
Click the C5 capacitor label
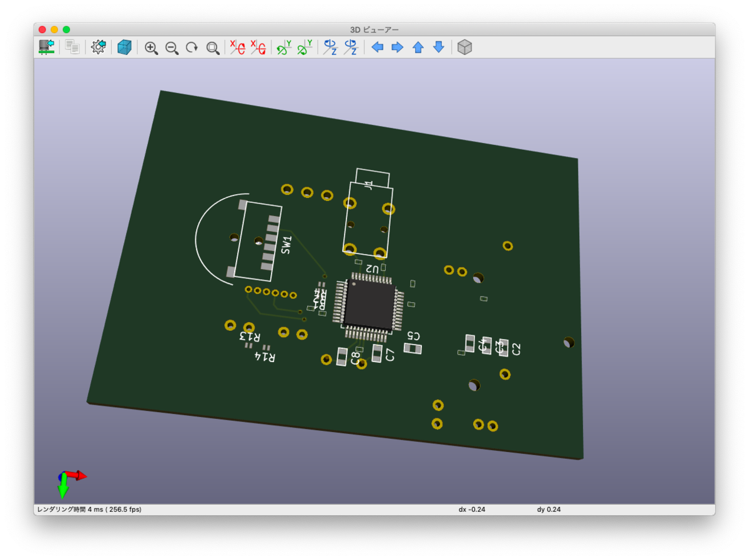click(414, 335)
